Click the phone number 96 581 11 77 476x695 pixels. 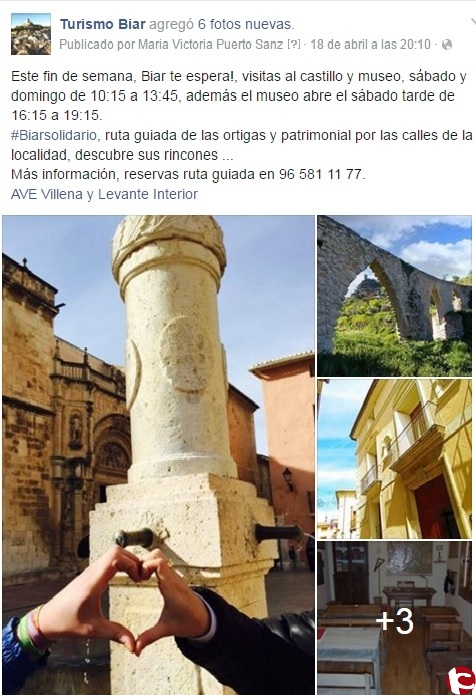321,174
